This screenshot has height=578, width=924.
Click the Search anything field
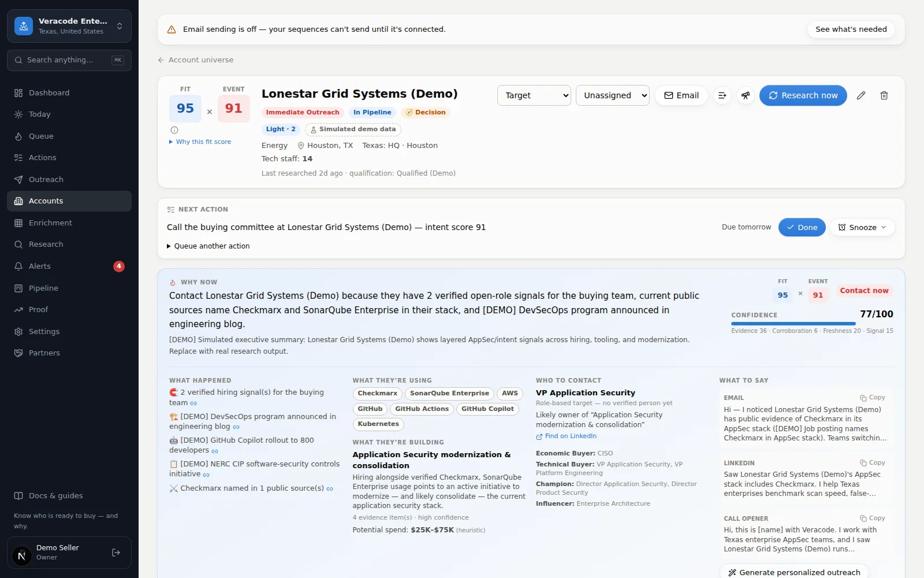click(69, 60)
